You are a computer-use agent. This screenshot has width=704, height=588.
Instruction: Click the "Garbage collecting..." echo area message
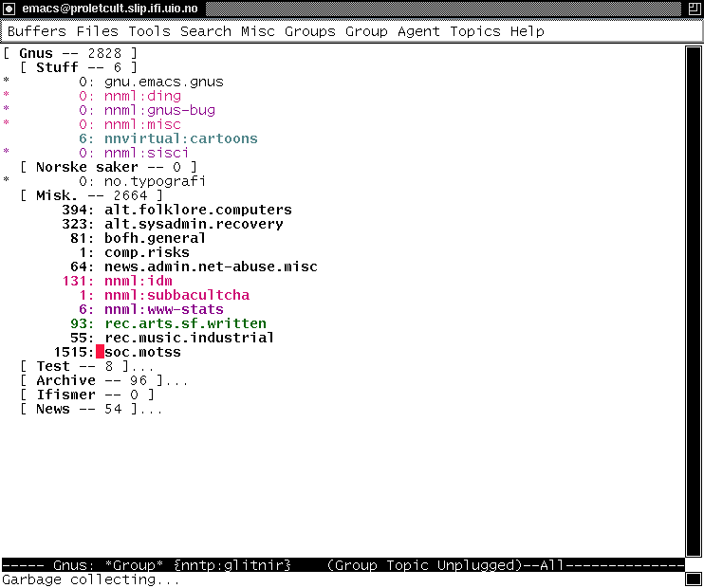[x=91, y=579]
